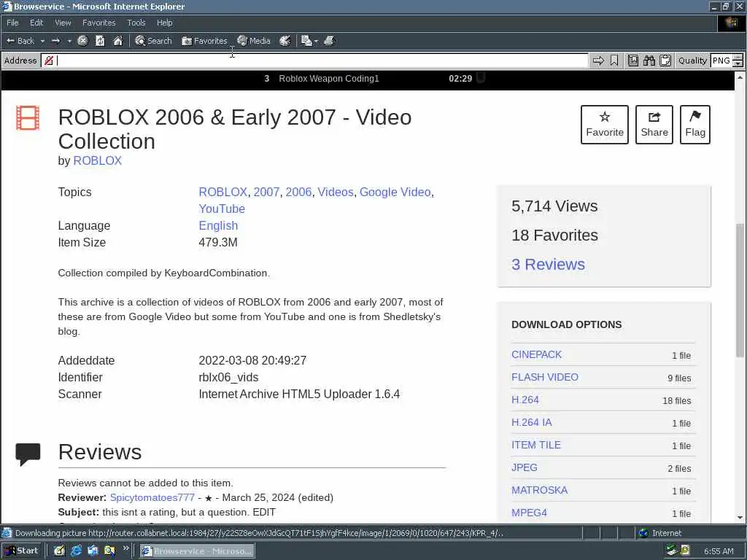Click the vertical scrollbar down arrow

pos(740,517)
